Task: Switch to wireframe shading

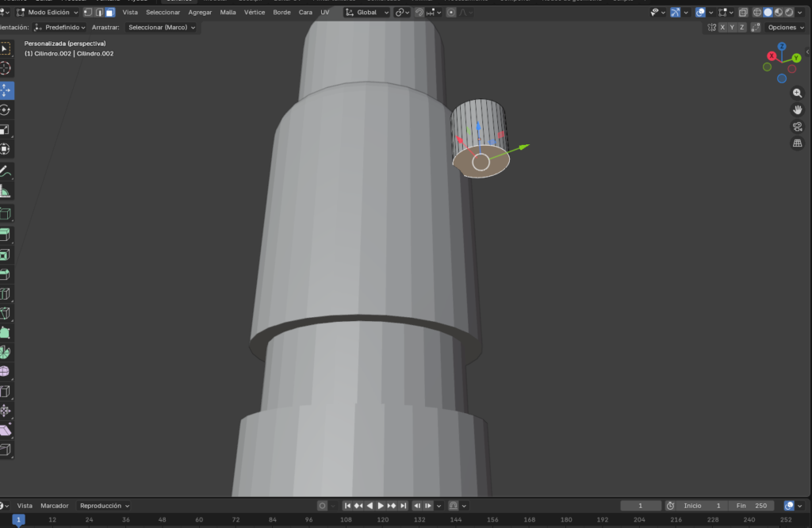Action: pos(757,13)
